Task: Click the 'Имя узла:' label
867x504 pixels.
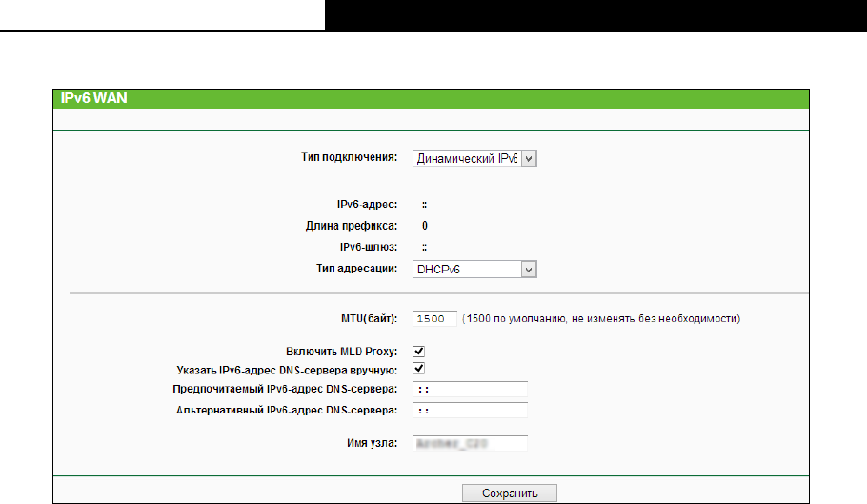Action: tap(373, 443)
